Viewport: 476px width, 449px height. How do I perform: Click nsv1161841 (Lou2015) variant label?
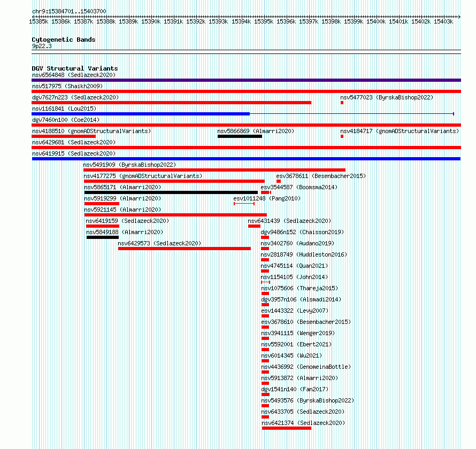(64, 109)
